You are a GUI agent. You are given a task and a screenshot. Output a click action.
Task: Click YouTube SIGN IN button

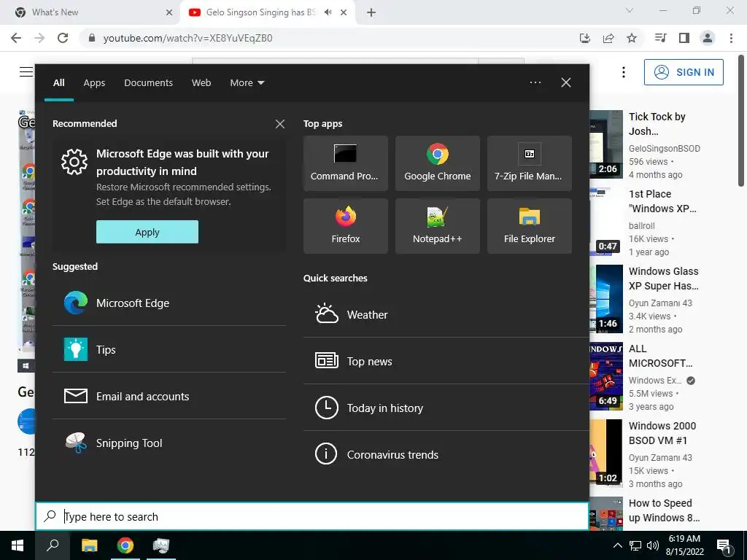click(x=684, y=72)
